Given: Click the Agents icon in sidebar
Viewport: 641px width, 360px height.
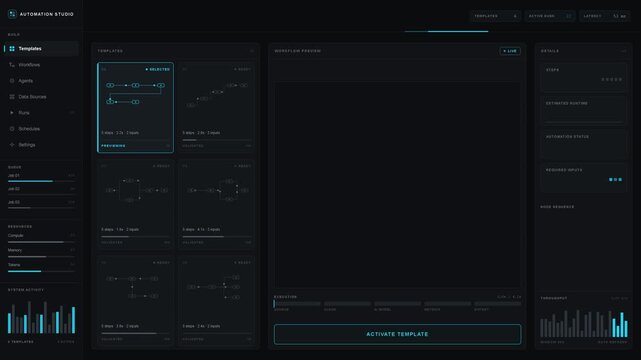Looking at the screenshot, I should (12, 81).
